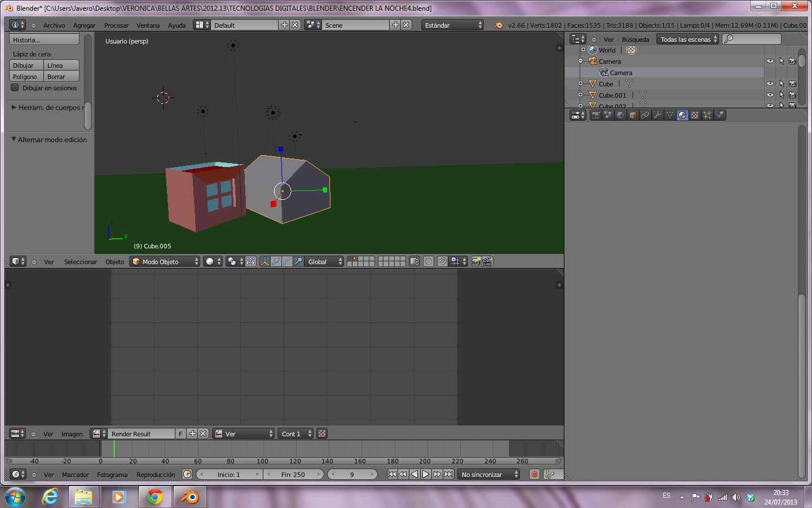Select the translate manipulator arrow icon

click(x=276, y=261)
